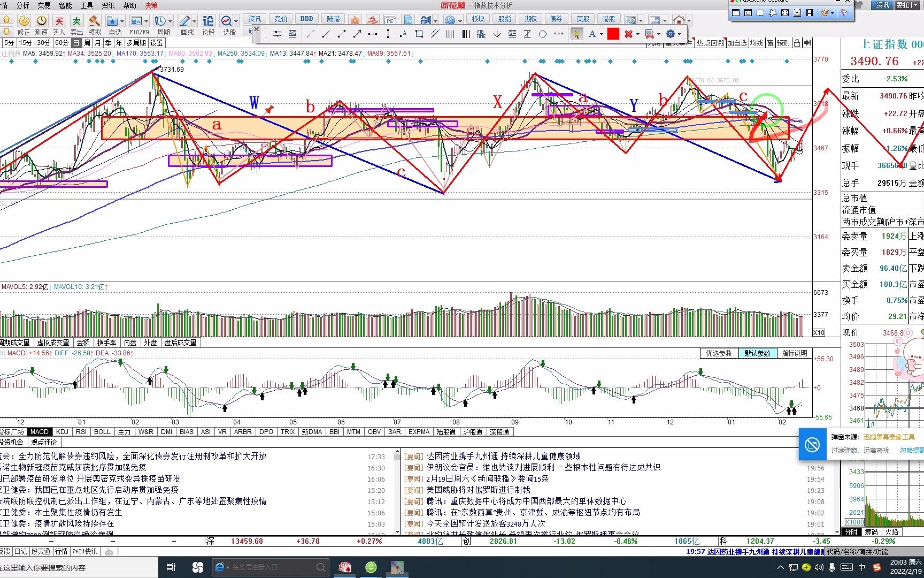Switch chart to 30分 period
Viewport: 924px width, 578px height.
click(x=44, y=43)
